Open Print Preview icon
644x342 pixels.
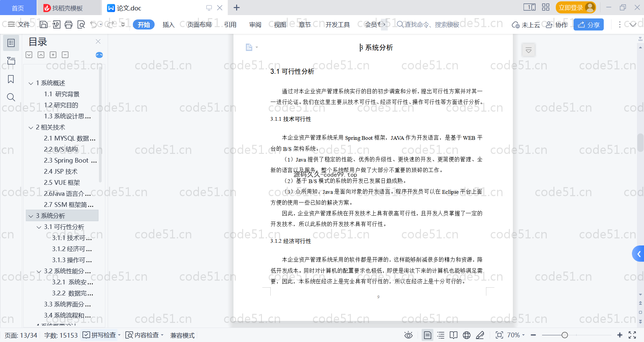point(81,24)
